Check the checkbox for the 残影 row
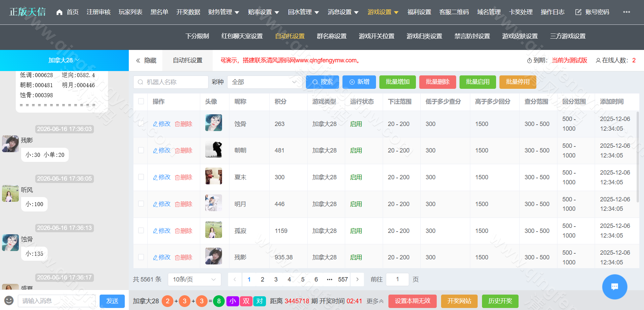 (x=141, y=257)
